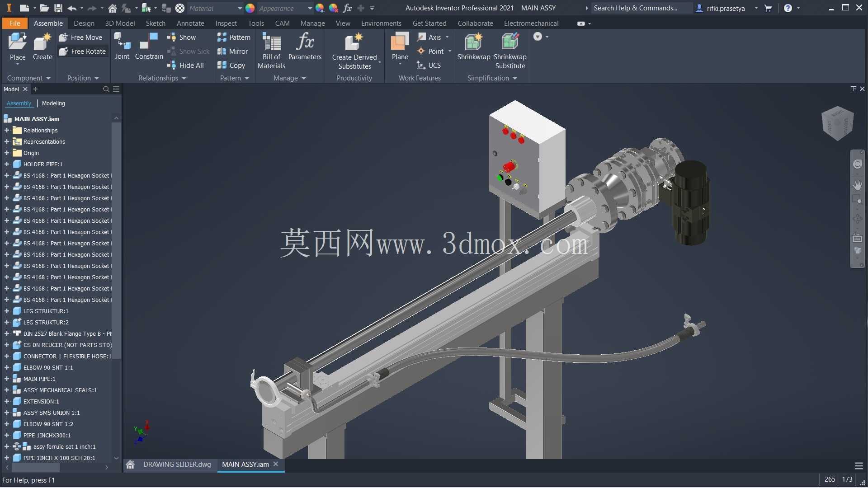Click the documents Home button at bottom

coord(130,465)
